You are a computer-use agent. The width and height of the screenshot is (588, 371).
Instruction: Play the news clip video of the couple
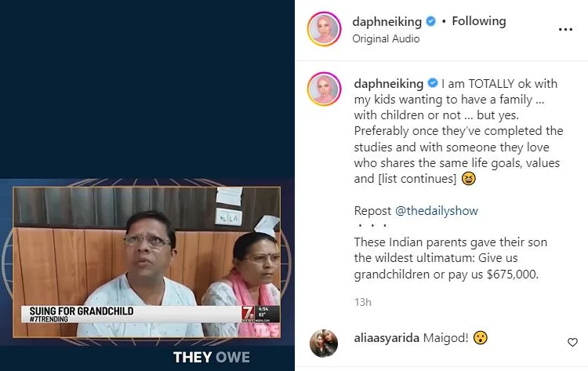point(147,262)
